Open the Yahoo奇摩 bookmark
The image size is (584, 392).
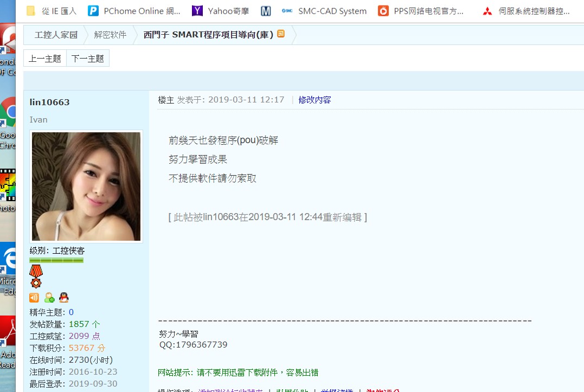point(219,11)
